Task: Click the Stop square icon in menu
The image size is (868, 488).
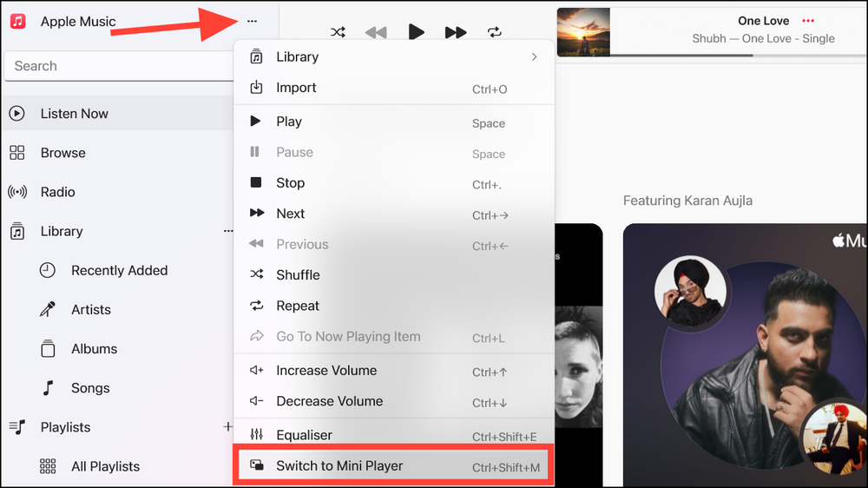Action: pyautogui.click(x=256, y=182)
